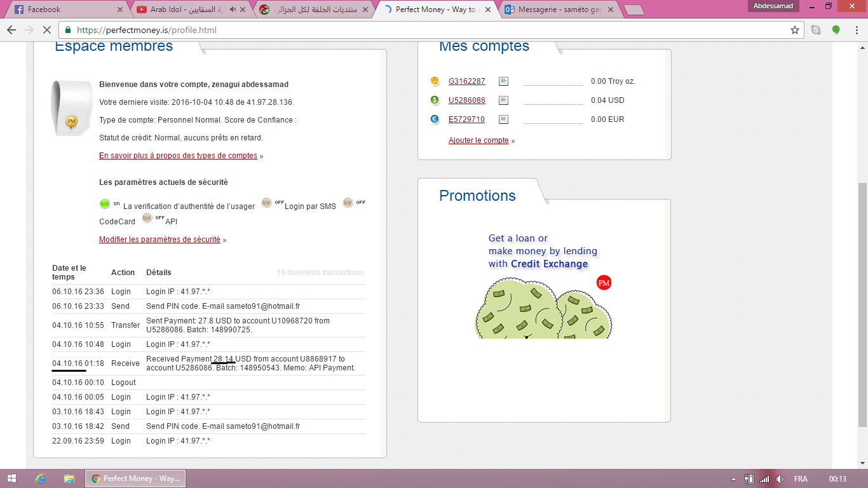Open the Windows Start menu

pos(11,478)
